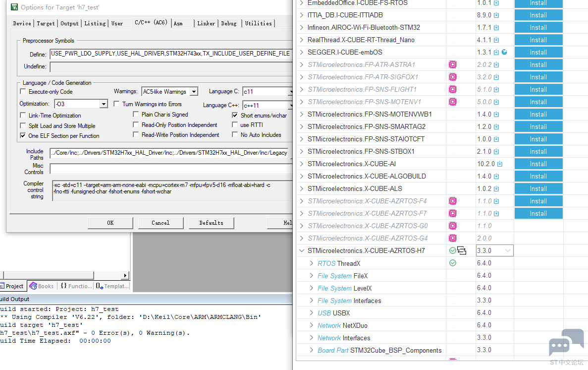Click chip icon in X-CUBE-AZRTOS-F7 row
This screenshot has width=588, height=370.
(453, 213)
